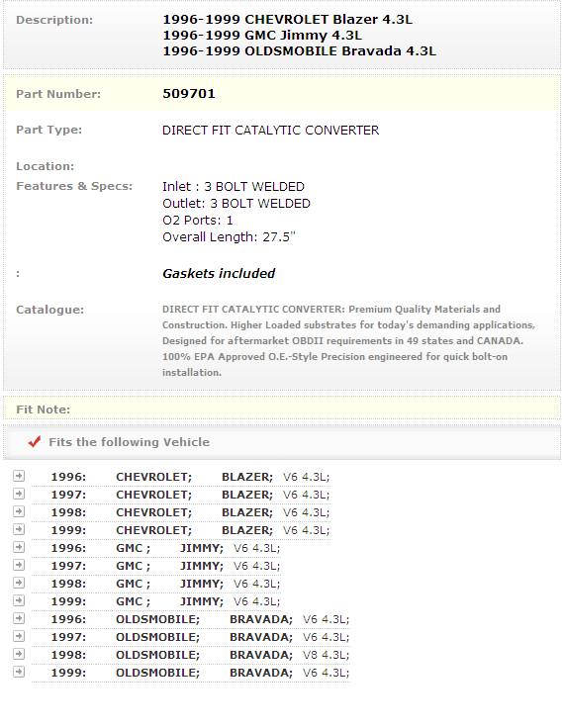
Task: Click arrow icon beside 1998 Oldsmobile Bravada V8
Action: (x=19, y=654)
